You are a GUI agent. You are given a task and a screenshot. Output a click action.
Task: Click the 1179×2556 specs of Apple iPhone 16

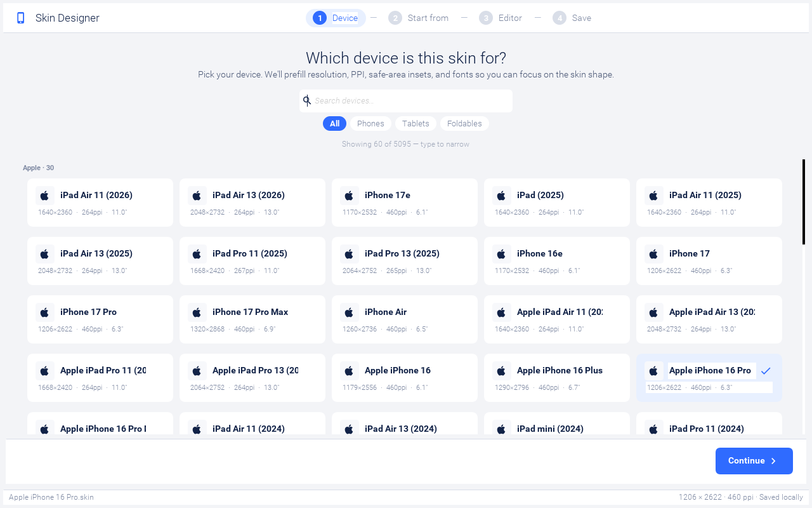tap(385, 387)
